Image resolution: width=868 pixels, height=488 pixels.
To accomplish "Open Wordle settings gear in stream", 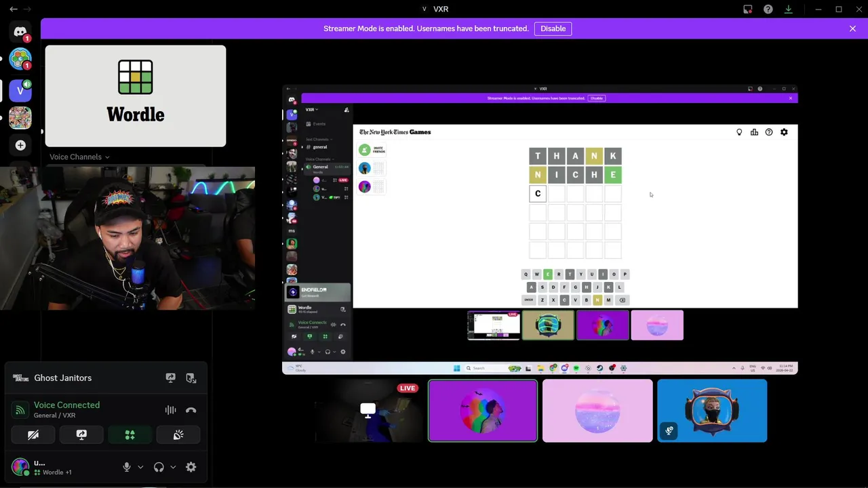I will tap(784, 132).
